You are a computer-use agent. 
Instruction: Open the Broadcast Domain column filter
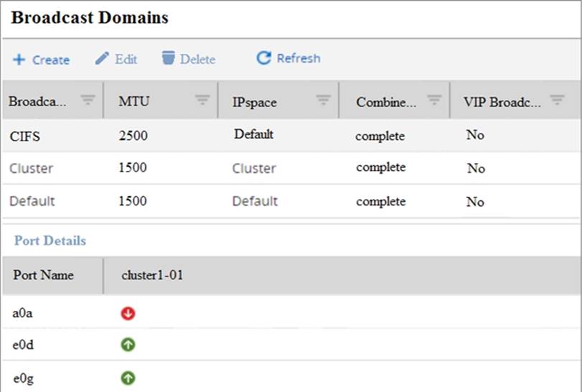[88, 101]
